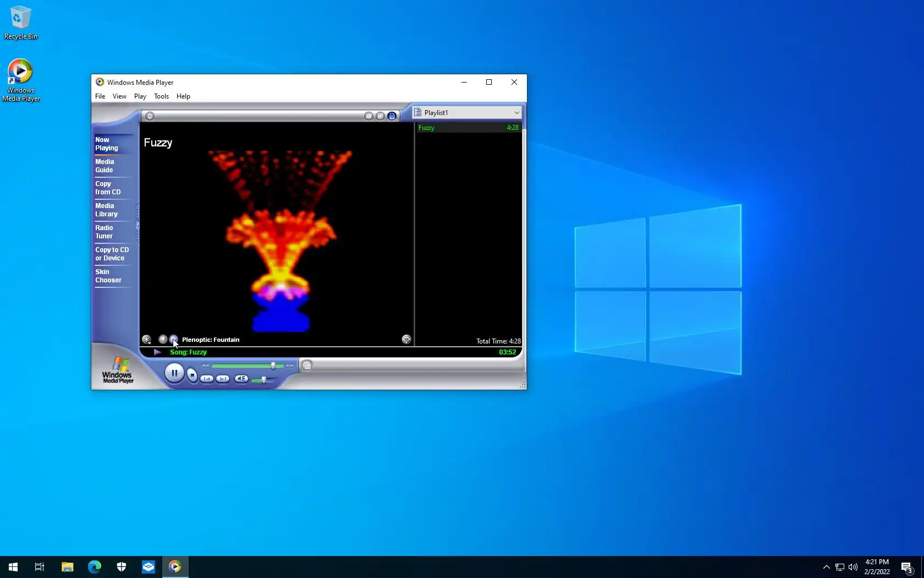Open the Windows Start menu
Viewport: 924px width, 578px height.
coord(13,567)
